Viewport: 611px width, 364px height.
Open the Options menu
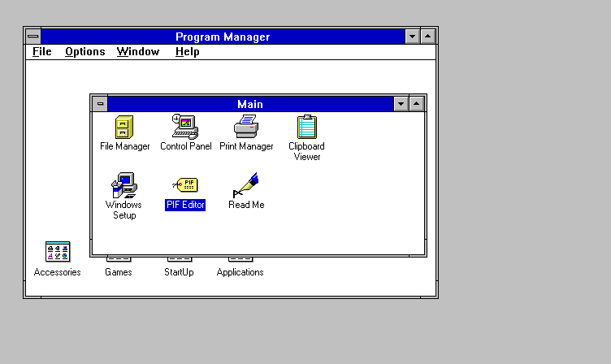coord(85,52)
